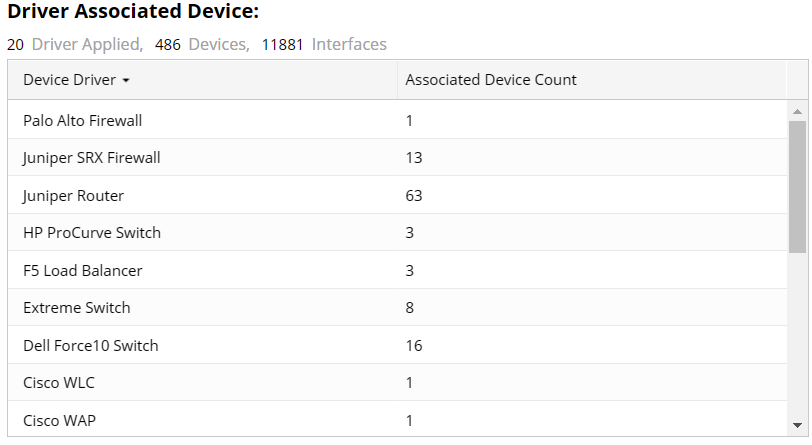Click the Dell Force10 Switch count 16
This screenshot has height=445, width=812.
point(414,346)
